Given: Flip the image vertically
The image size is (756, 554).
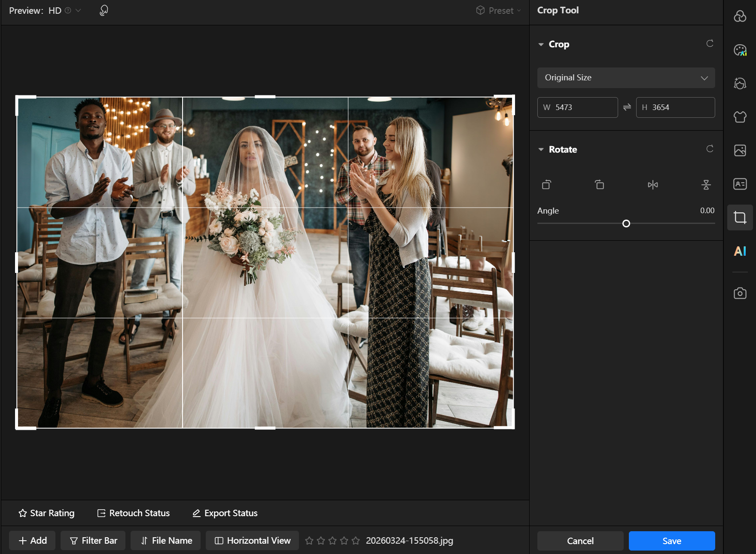Looking at the screenshot, I should [706, 185].
